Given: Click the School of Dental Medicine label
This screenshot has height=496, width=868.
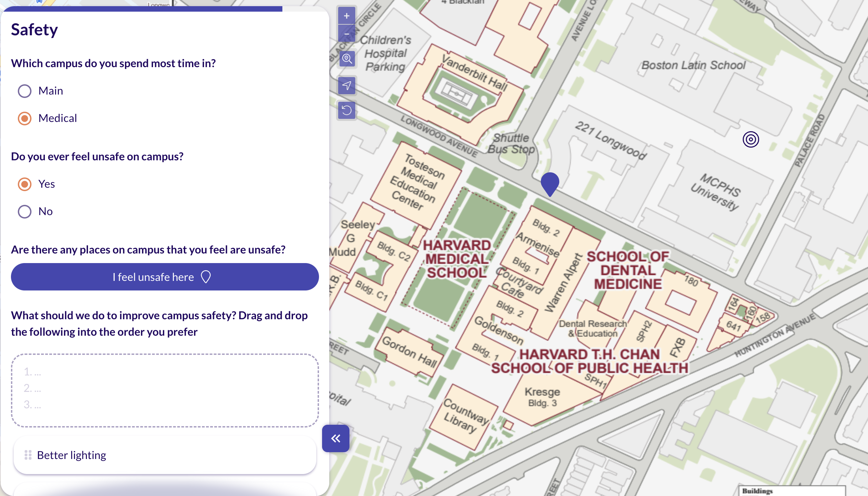Looking at the screenshot, I should coord(628,270).
